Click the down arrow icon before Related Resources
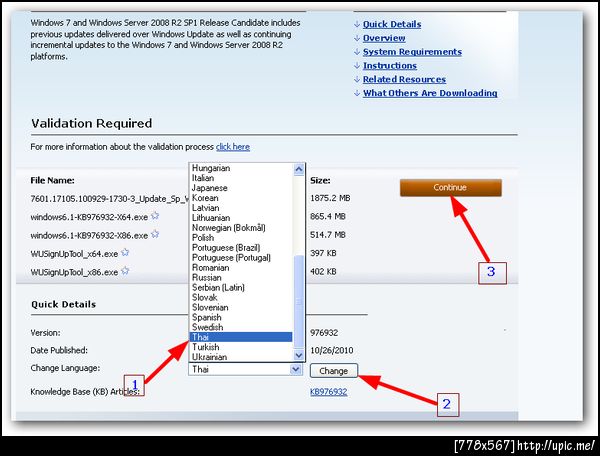 (x=357, y=80)
